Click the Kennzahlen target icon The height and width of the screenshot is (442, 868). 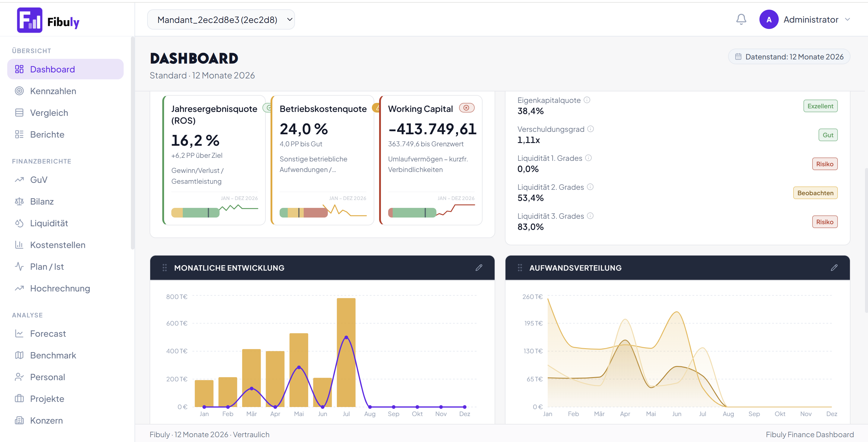click(19, 91)
